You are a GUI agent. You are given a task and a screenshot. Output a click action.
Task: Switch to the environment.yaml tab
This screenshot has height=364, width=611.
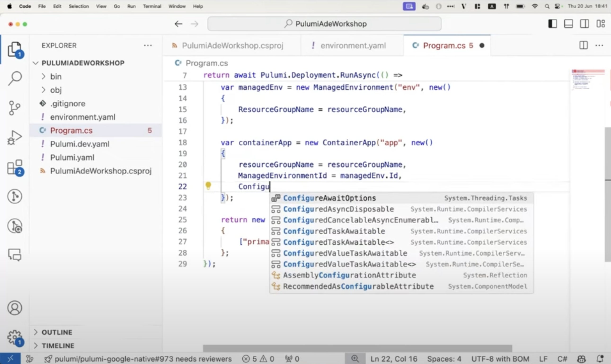pos(353,45)
